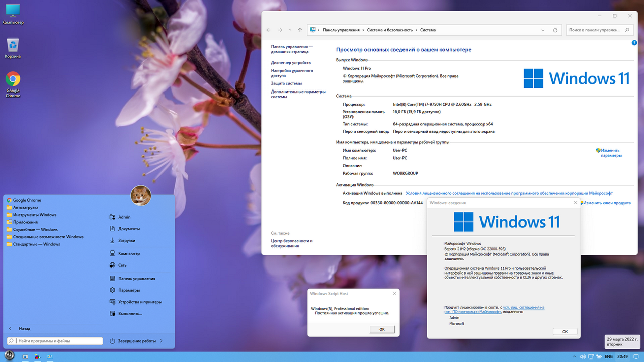Click the WORKGROUP value text

(406, 173)
